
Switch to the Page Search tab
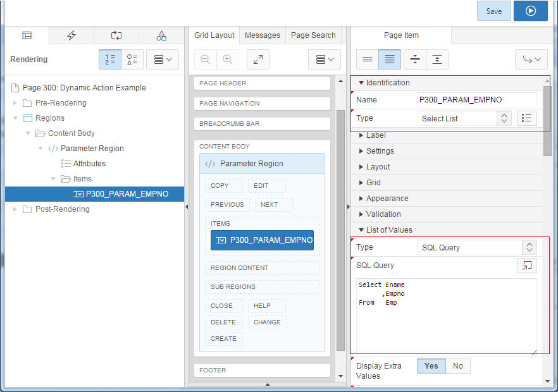313,35
